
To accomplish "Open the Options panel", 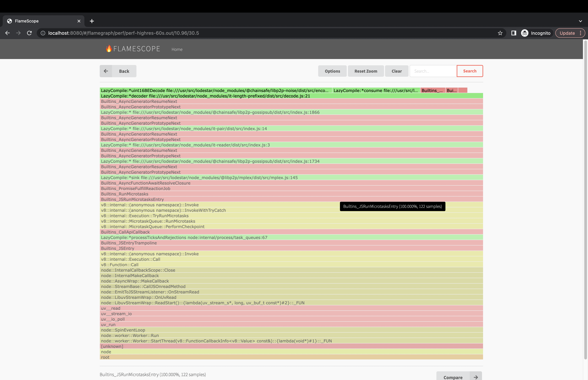I will (332, 71).
